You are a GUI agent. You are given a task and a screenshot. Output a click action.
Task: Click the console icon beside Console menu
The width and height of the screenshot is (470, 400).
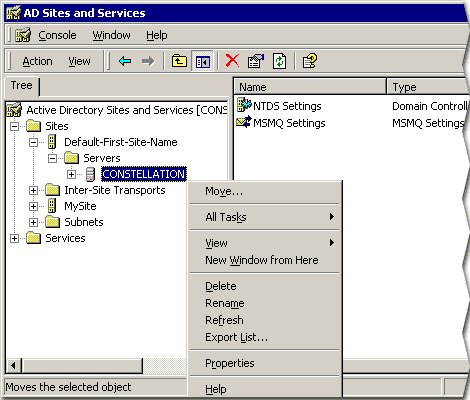pyautogui.click(x=23, y=35)
